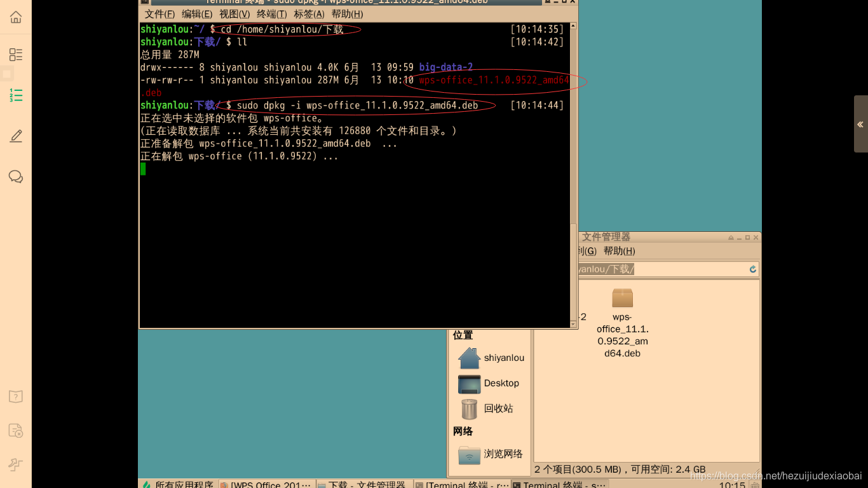Screen dimensions: 868x488
Task: Click 网络 heading in file manager sidebar
Action: point(463,431)
